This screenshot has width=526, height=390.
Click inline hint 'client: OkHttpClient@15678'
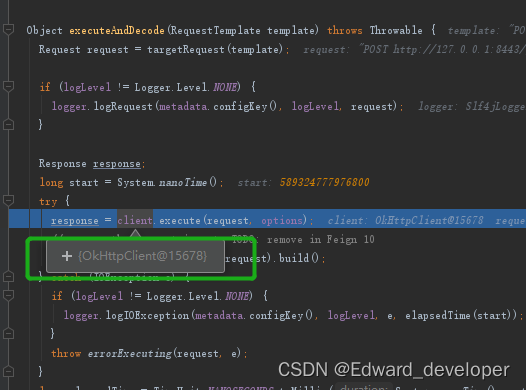click(405, 220)
